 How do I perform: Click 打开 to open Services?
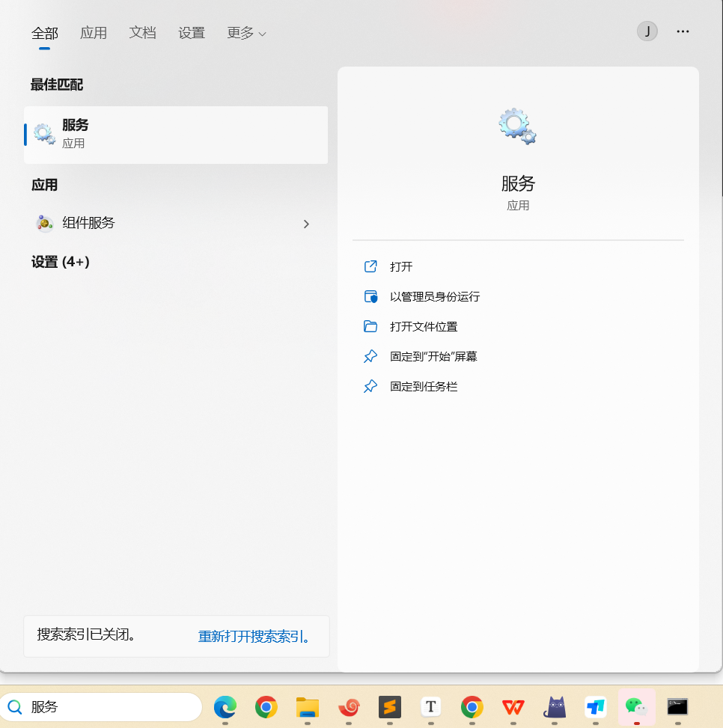coord(401,266)
